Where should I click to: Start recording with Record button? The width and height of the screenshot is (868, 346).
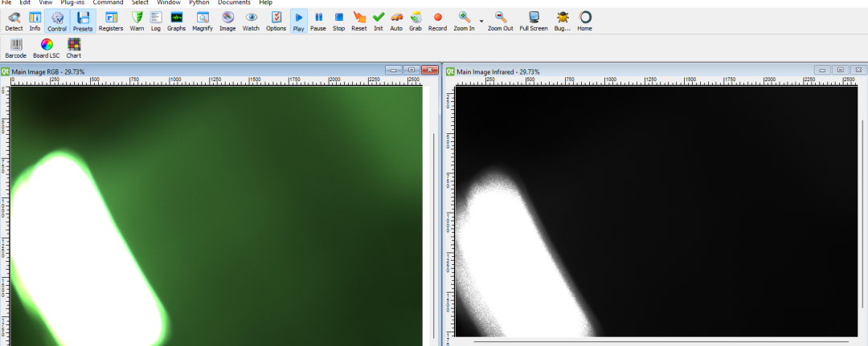pyautogui.click(x=437, y=21)
